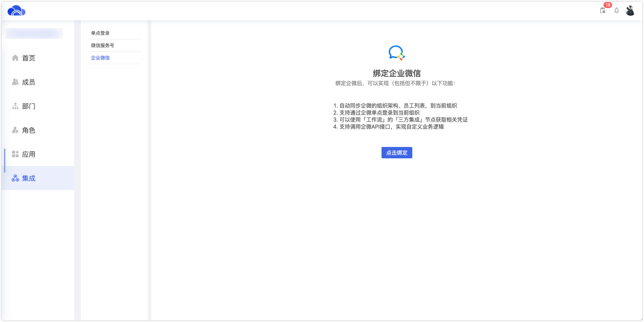Viewport: 644px width, 322px height.
Task: Click the 点击绑定 button
Action: pos(397,153)
